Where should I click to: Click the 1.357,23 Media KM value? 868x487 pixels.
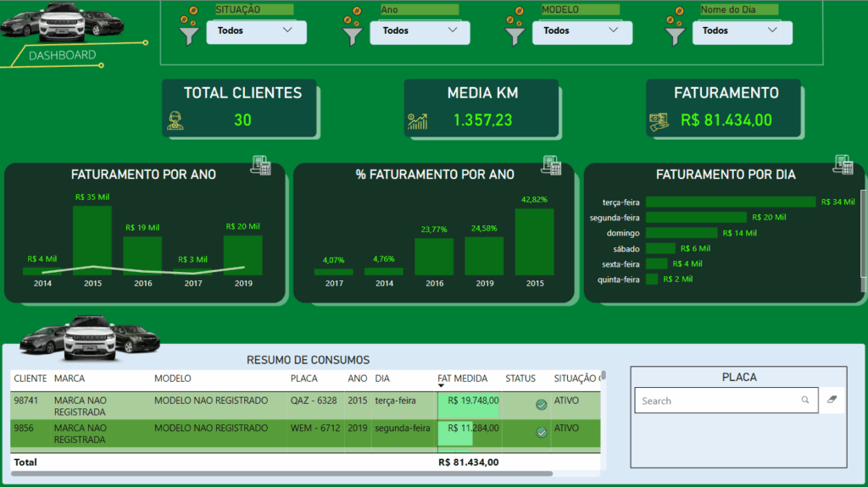[x=482, y=120]
